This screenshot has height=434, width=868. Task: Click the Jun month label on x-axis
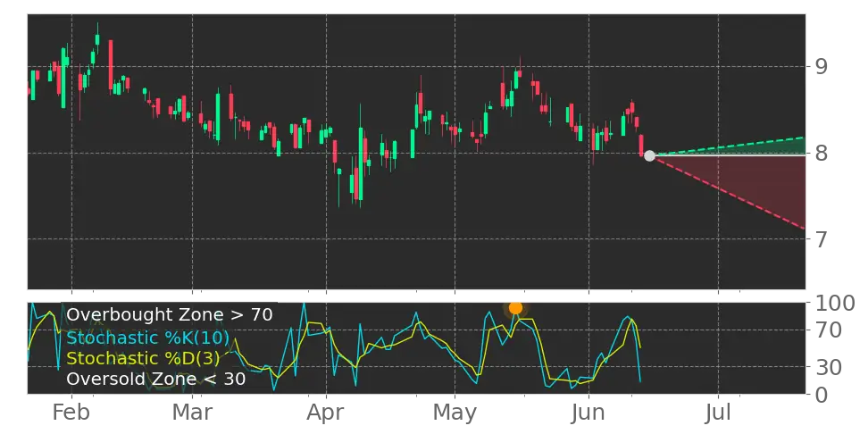tap(589, 413)
